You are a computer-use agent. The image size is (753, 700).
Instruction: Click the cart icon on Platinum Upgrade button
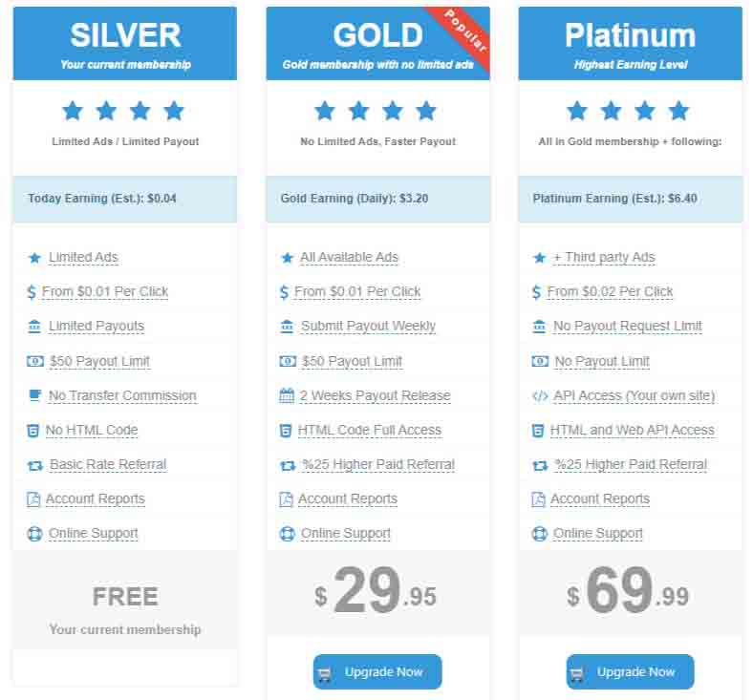(577, 674)
